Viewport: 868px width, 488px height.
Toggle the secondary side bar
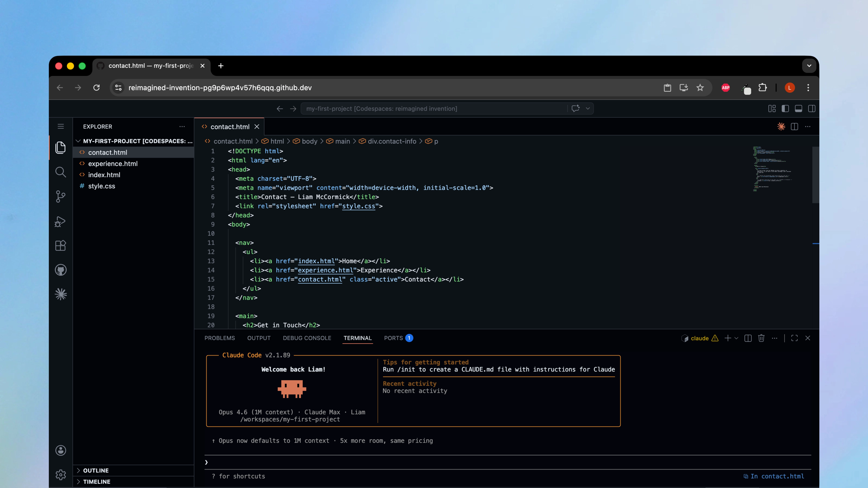[x=812, y=108]
